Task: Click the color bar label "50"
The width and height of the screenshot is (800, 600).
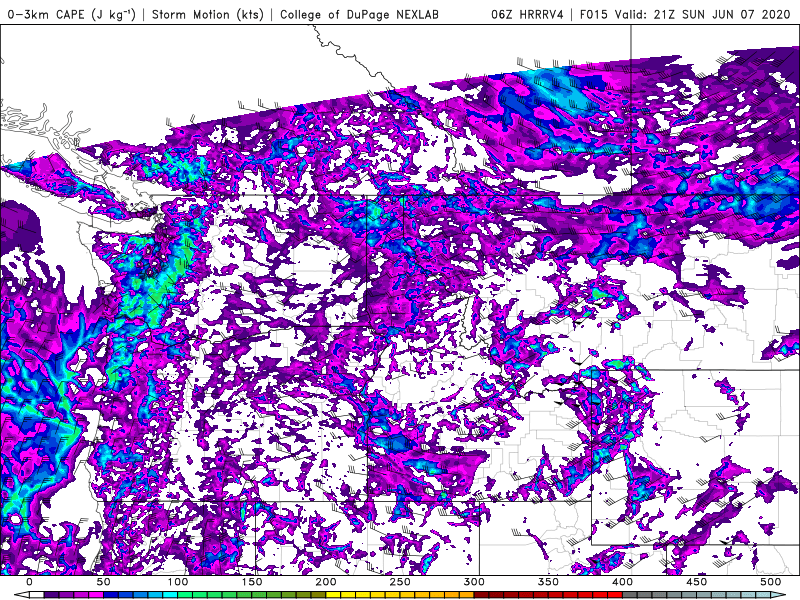Action: pyautogui.click(x=104, y=582)
